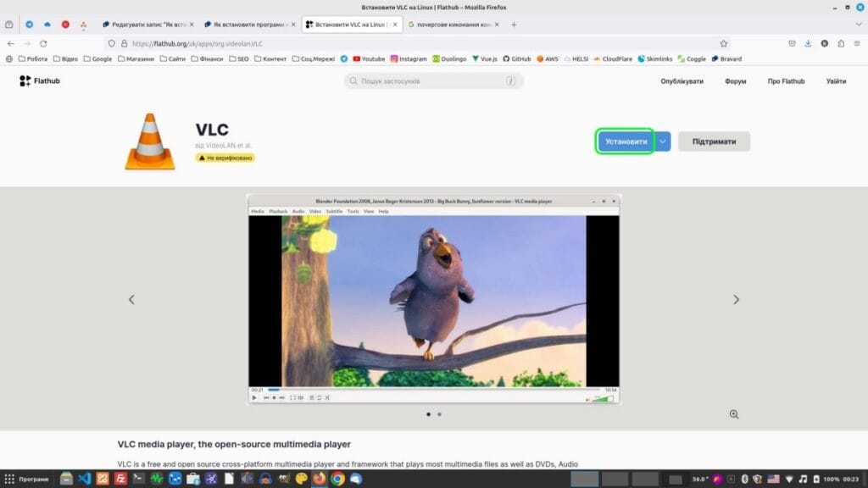
Task: Show the next screenshot with right arrow
Action: 736,299
